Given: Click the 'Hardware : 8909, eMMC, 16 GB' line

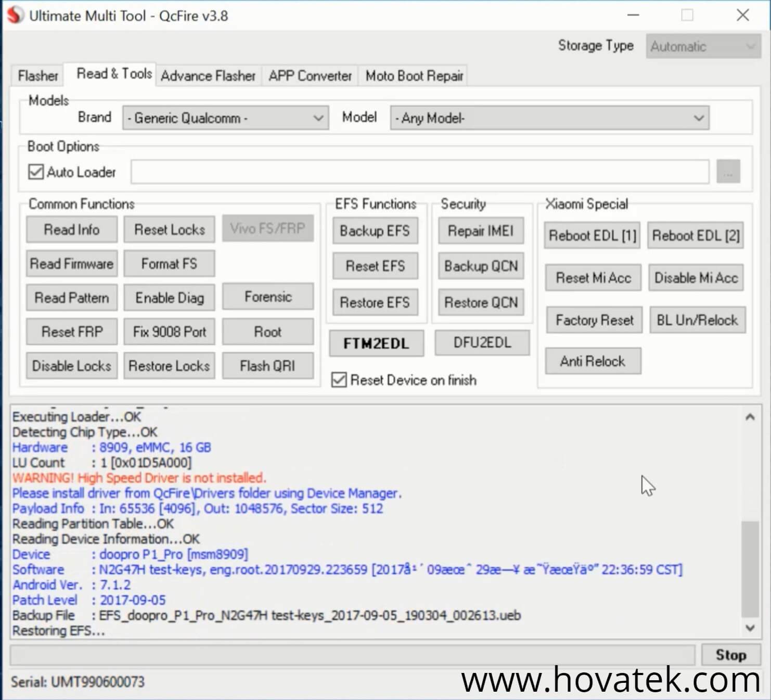Looking at the screenshot, I should [x=111, y=447].
